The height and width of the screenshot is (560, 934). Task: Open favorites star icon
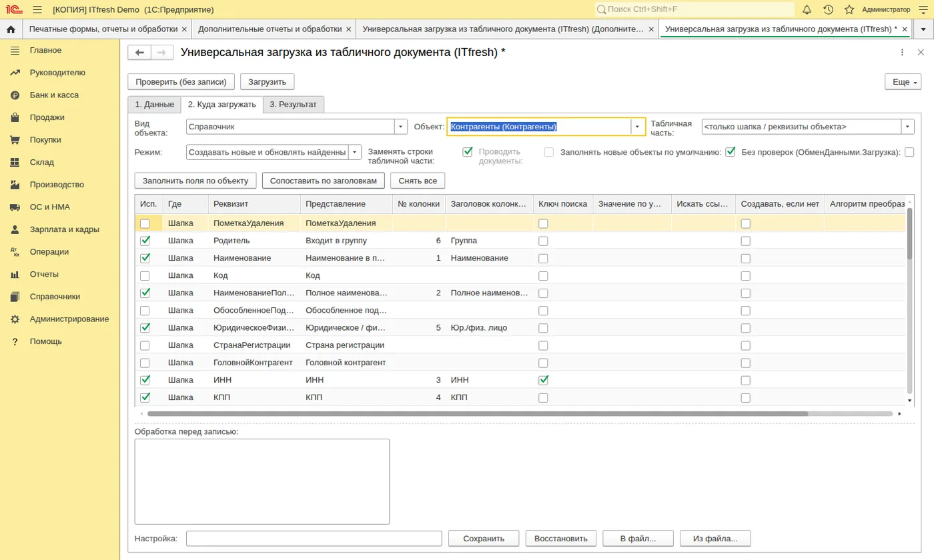[849, 9]
